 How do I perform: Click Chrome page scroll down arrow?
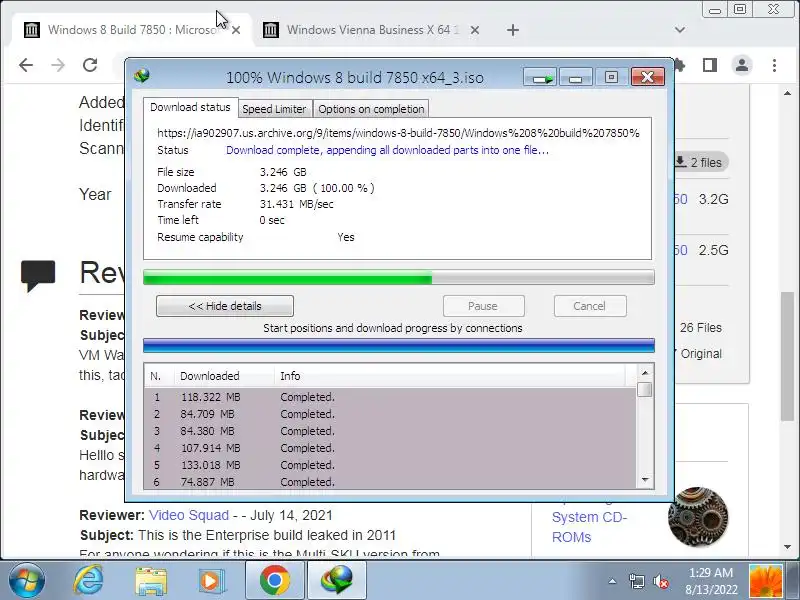787,547
